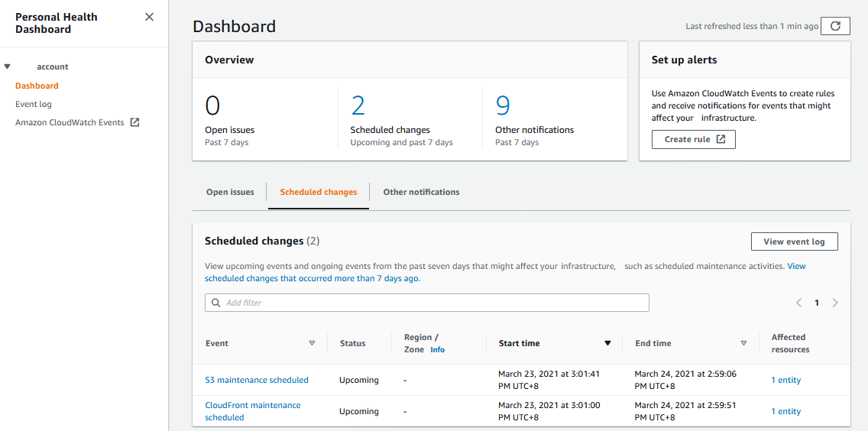The height and width of the screenshot is (431, 868).
Task: Click the View event log button
Action: click(795, 241)
